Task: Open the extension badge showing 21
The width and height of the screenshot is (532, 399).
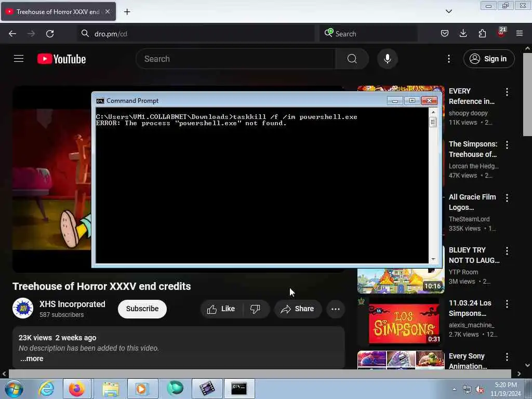Action: (x=501, y=33)
